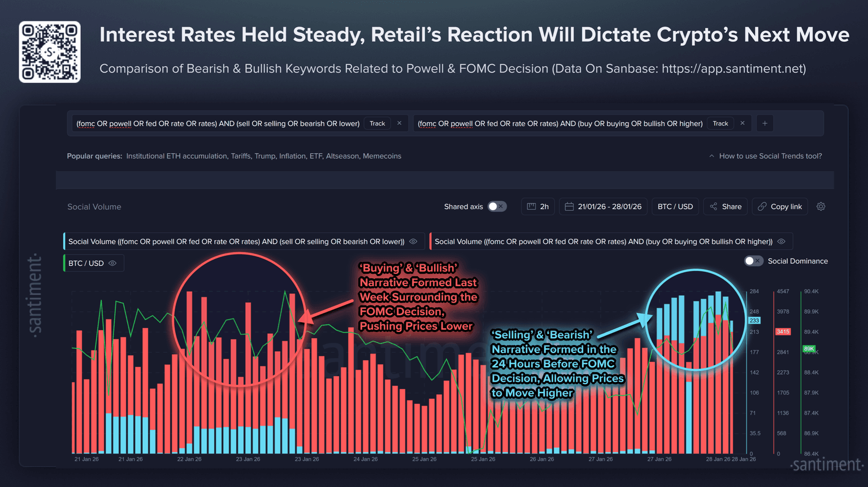Remove the buy/bullish query with its X icon
This screenshot has height=487, width=868.
pyautogui.click(x=743, y=123)
